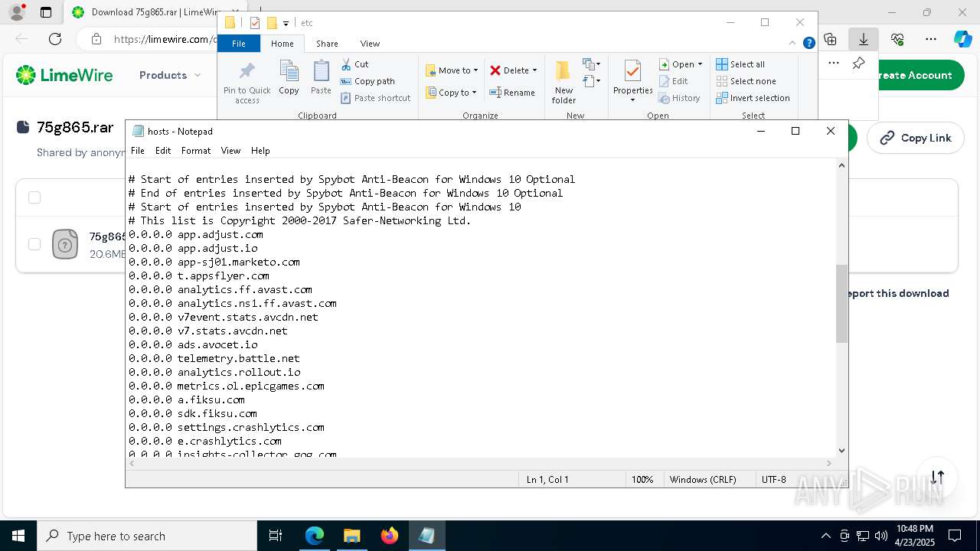Image resolution: width=980 pixels, height=551 pixels.
Task: Collapse the Explorer ribbon with chevron
Action: 793,44
